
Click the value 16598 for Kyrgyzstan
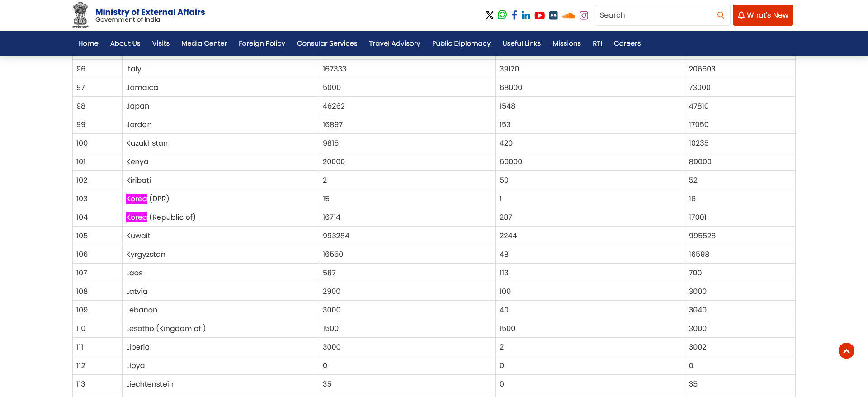click(699, 255)
